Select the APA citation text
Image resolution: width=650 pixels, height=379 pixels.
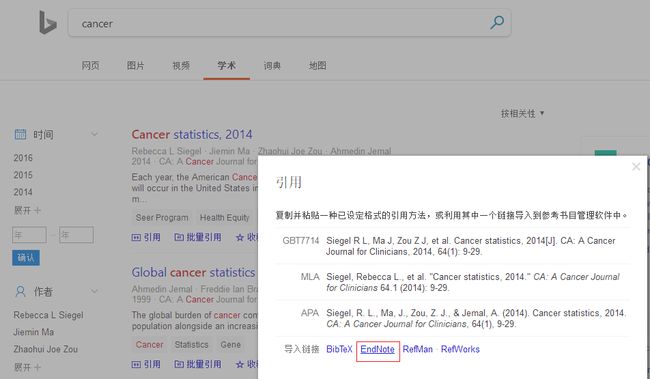click(476, 318)
